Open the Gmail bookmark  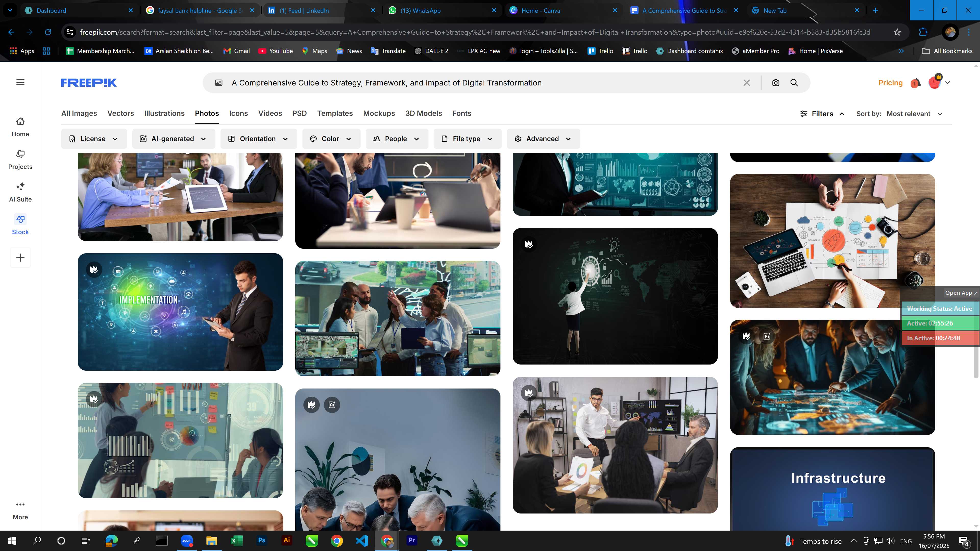click(236, 51)
